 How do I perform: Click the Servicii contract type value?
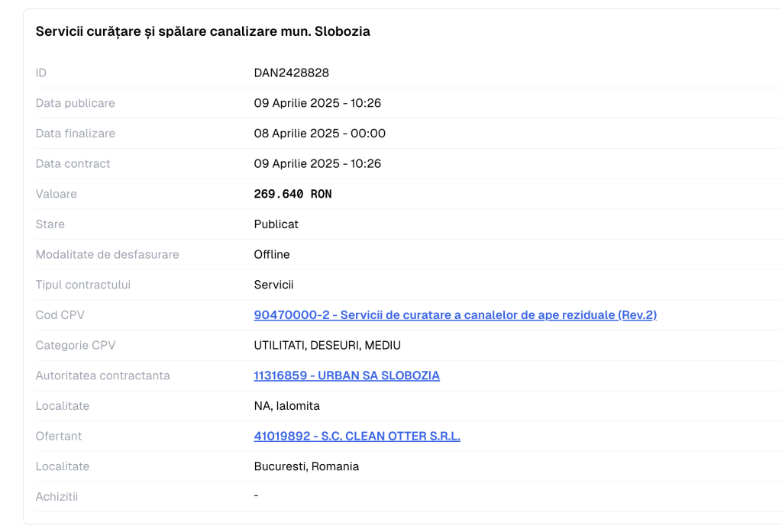point(273,285)
